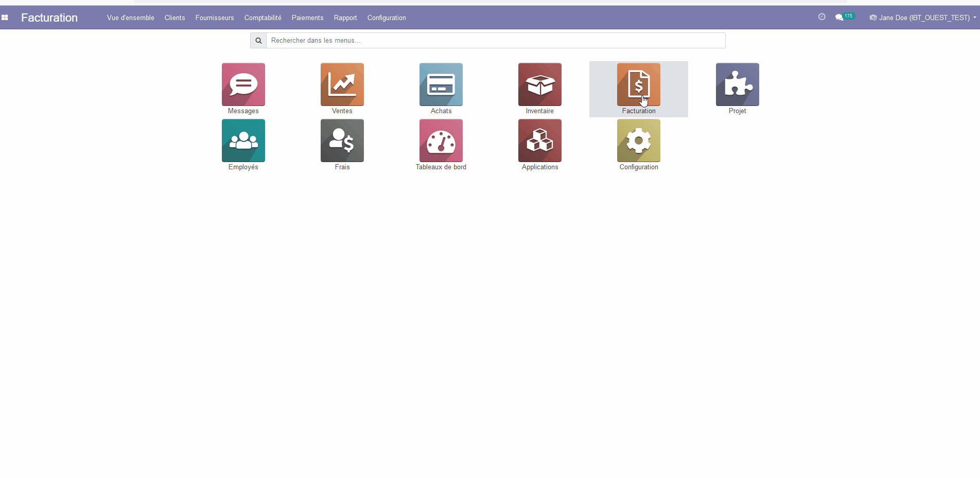
Task: Launch the Ventes app
Action: click(342, 85)
